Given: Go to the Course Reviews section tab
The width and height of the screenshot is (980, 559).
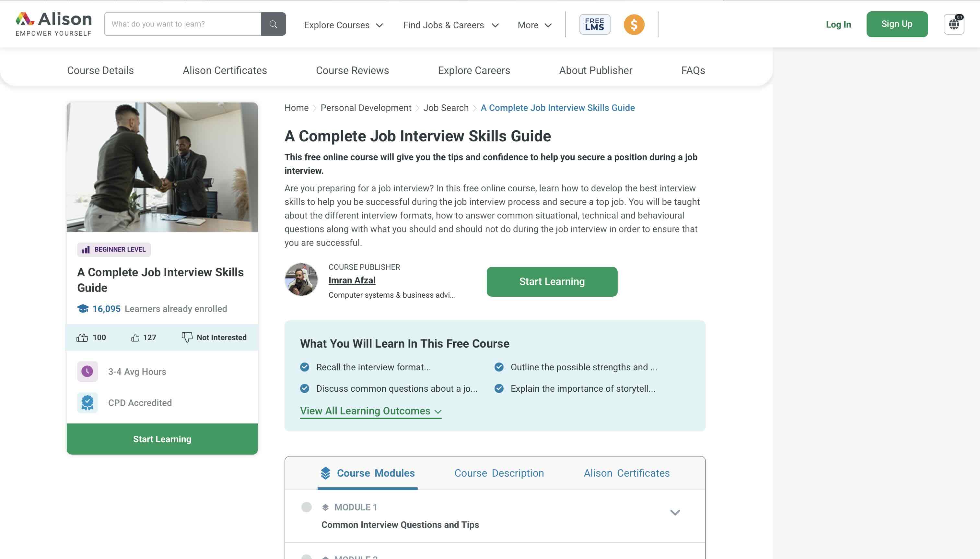Looking at the screenshot, I should (352, 70).
